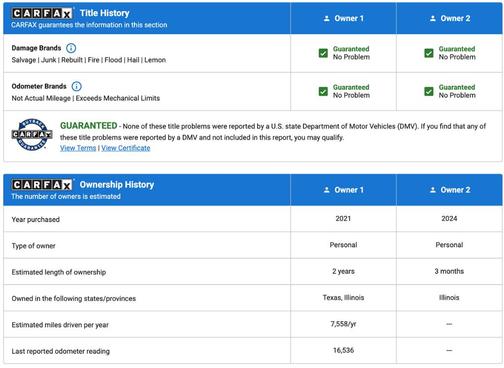
Task: Click the CARFAX guarantees the information subtitle
Action: click(89, 25)
